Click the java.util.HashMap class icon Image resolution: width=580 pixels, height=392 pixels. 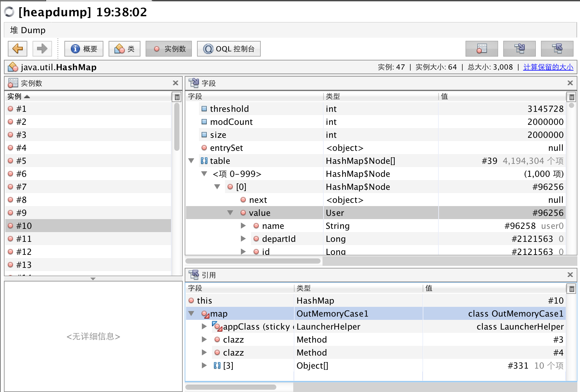(13, 67)
